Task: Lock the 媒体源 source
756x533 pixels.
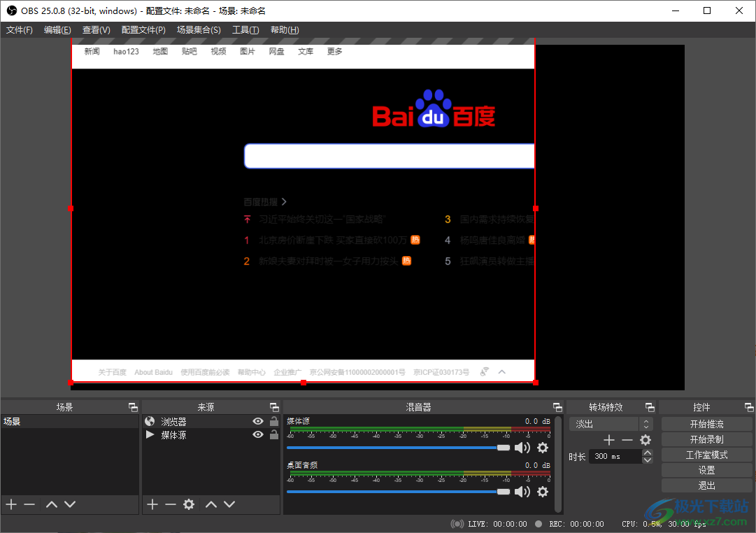Action: tap(274, 434)
